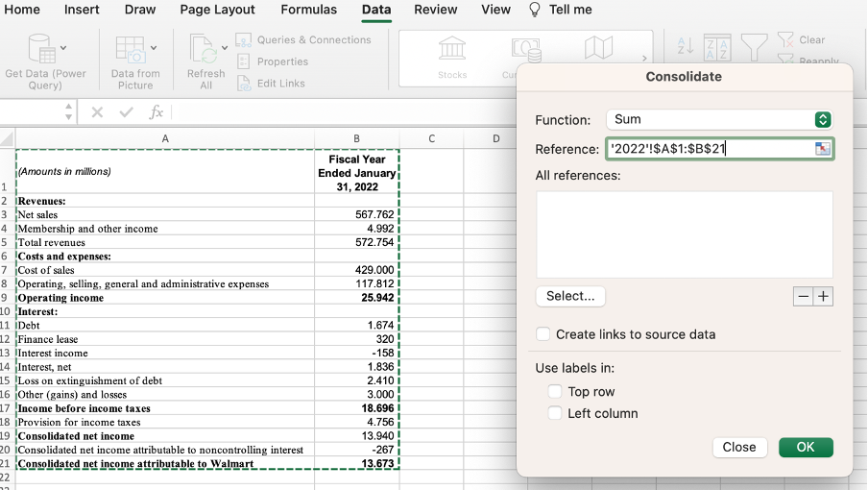Switch to the Formulas tab
The height and width of the screenshot is (490, 868).
coord(308,10)
